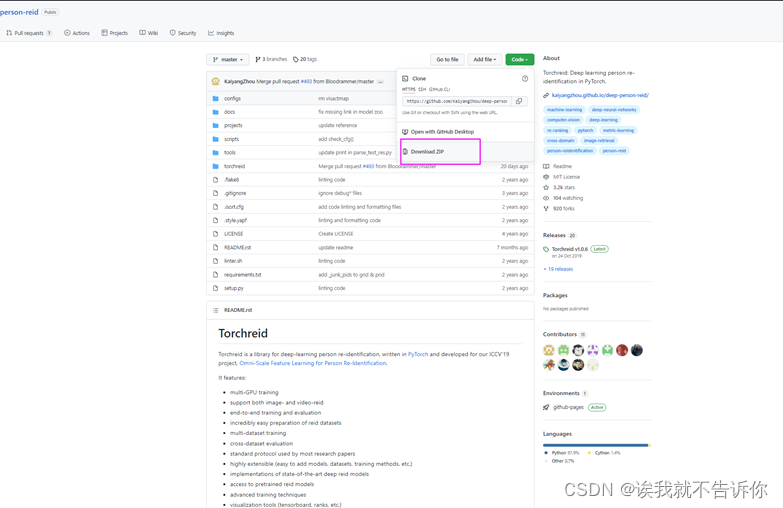This screenshot has width=783, height=508.
Task: Click the Download ZIP option
Action: pyautogui.click(x=427, y=151)
